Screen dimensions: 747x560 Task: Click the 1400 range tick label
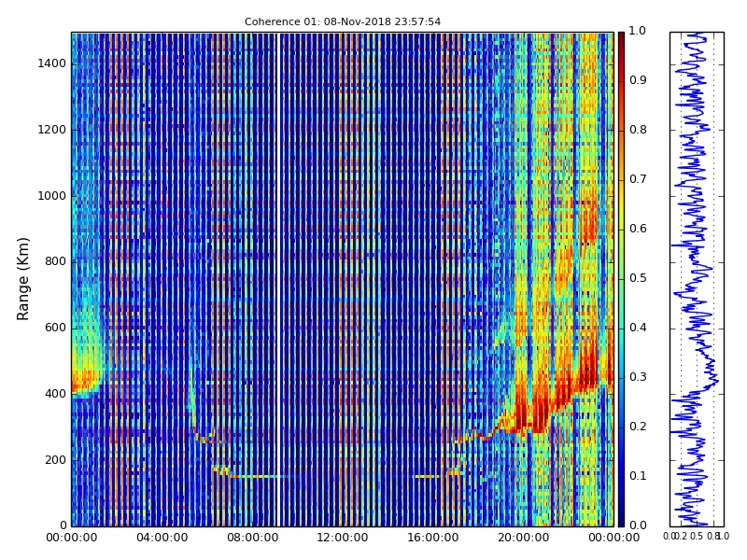pyautogui.click(x=52, y=63)
